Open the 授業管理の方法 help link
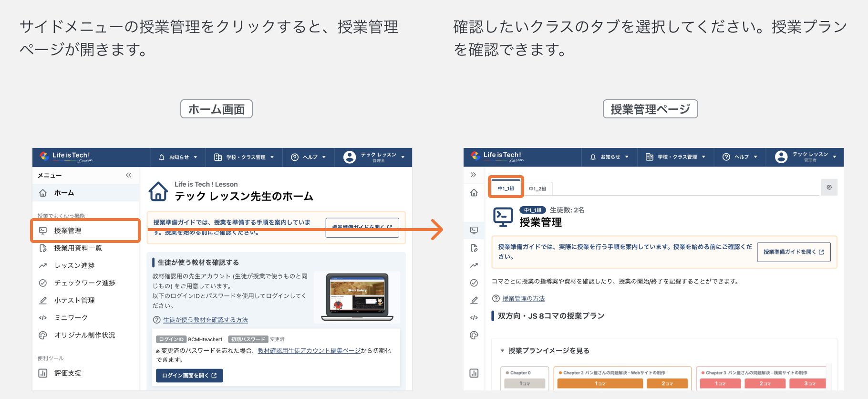This screenshot has height=399, width=868. [523, 299]
